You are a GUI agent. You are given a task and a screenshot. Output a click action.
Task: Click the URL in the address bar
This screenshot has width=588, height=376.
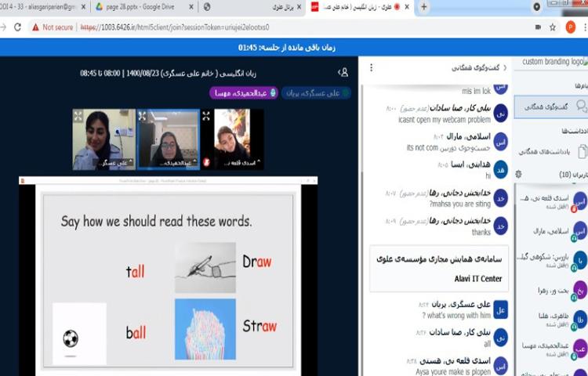[175, 27]
